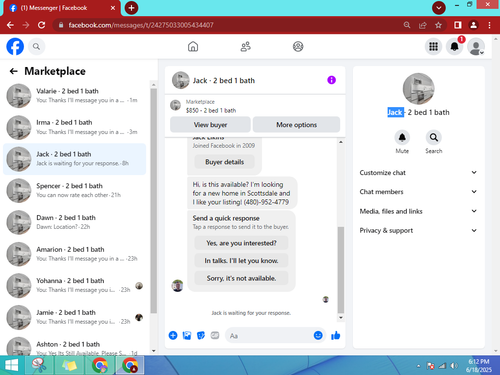This screenshot has width=500, height=375.
Task: Click the chat message scrollbar
Action: pos(341,269)
